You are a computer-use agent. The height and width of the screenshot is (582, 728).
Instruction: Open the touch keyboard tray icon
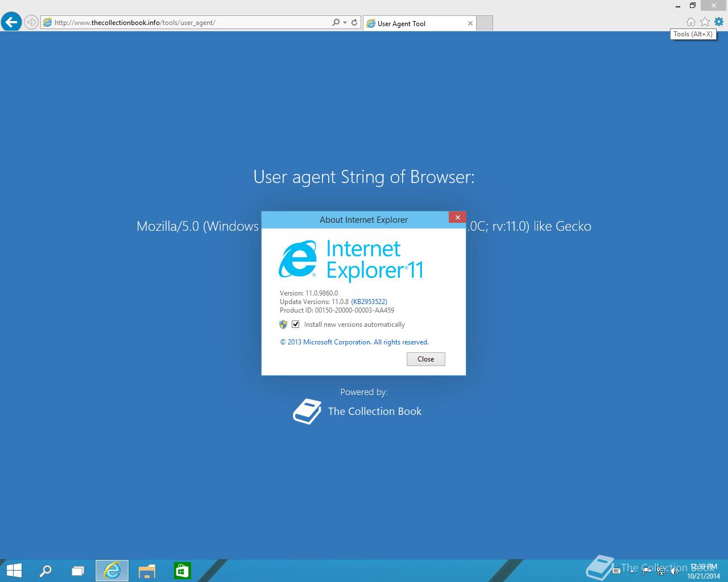[x=616, y=571]
